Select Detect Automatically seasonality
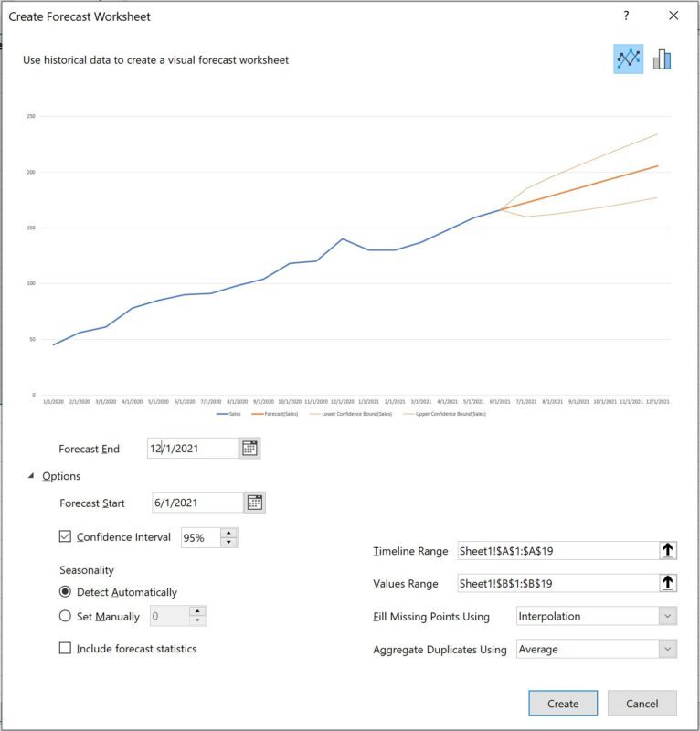This screenshot has height=731, width=700. click(x=65, y=591)
